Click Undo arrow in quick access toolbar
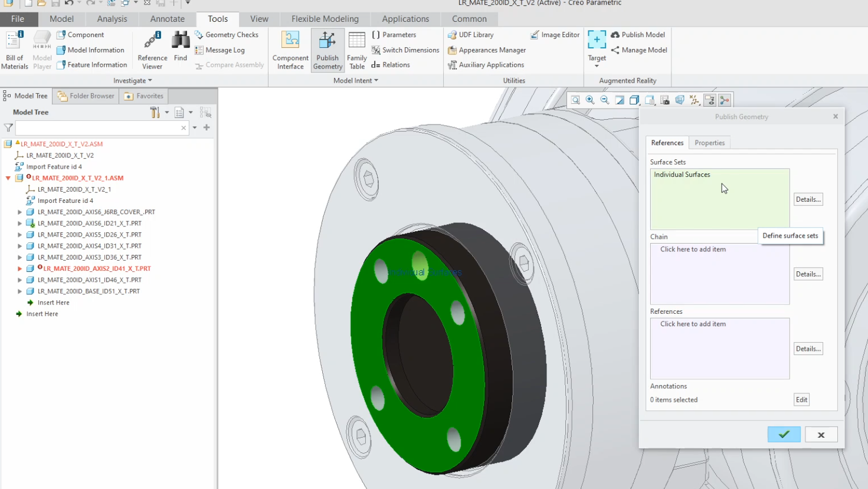The height and width of the screenshot is (489, 868). pyautogui.click(x=70, y=3)
